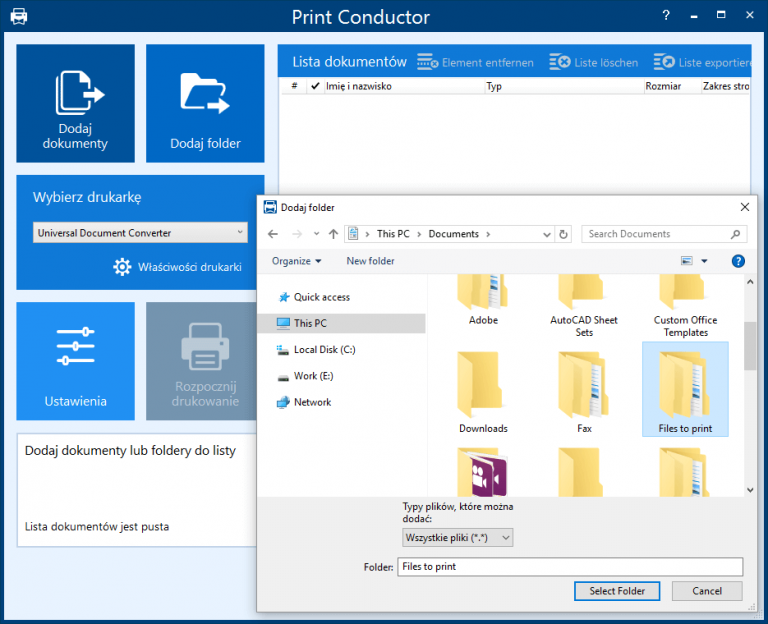Viewport: 768px width, 624px height.
Task: Open the Ustawienia settings tile
Action: [x=75, y=361]
